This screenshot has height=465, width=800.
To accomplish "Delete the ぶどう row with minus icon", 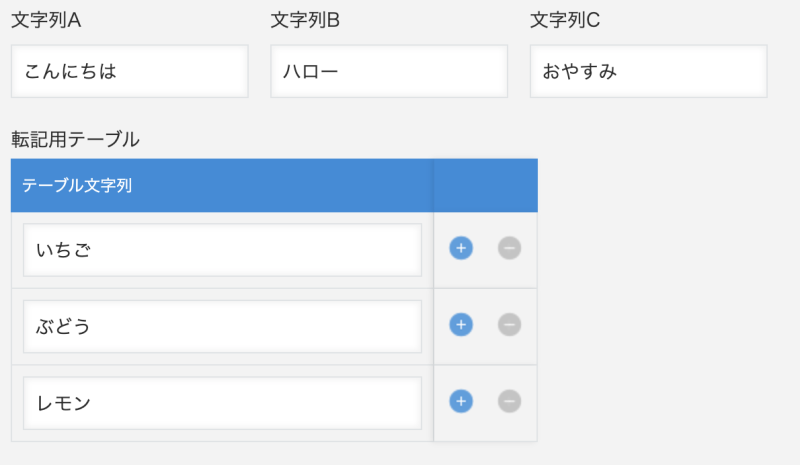I will 509,325.
